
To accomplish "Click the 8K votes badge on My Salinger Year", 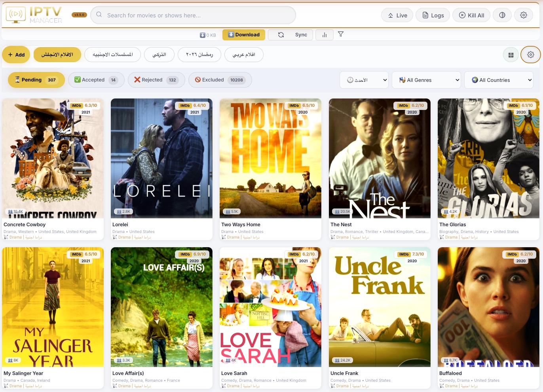I will click(x=13, y=360).
